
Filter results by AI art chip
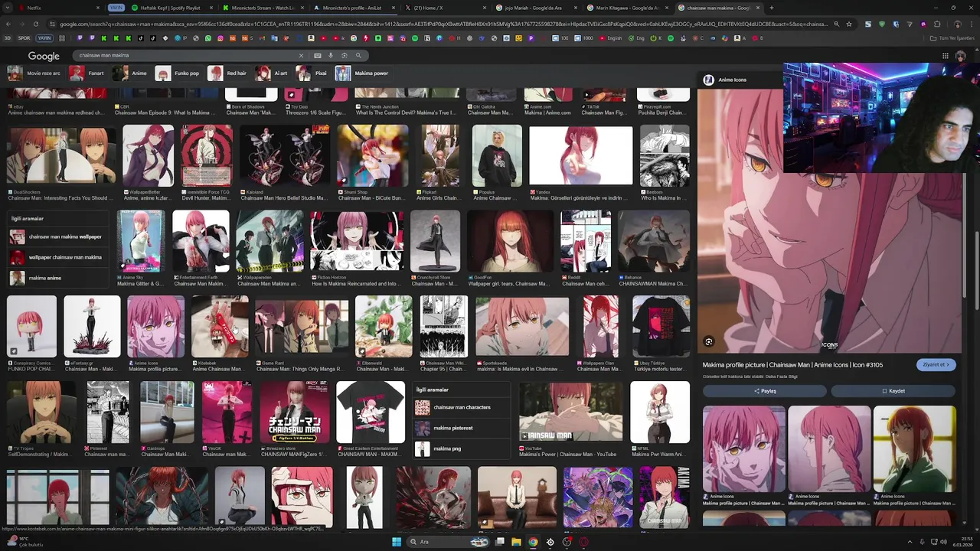(272, 73)
